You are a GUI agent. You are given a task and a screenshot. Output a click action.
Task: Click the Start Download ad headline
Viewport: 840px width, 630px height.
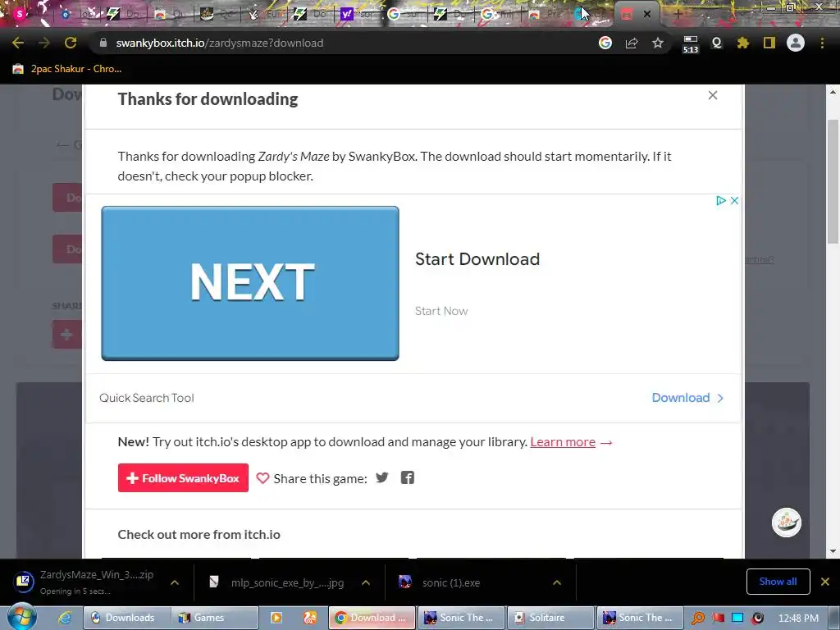[x=477, y=258]
